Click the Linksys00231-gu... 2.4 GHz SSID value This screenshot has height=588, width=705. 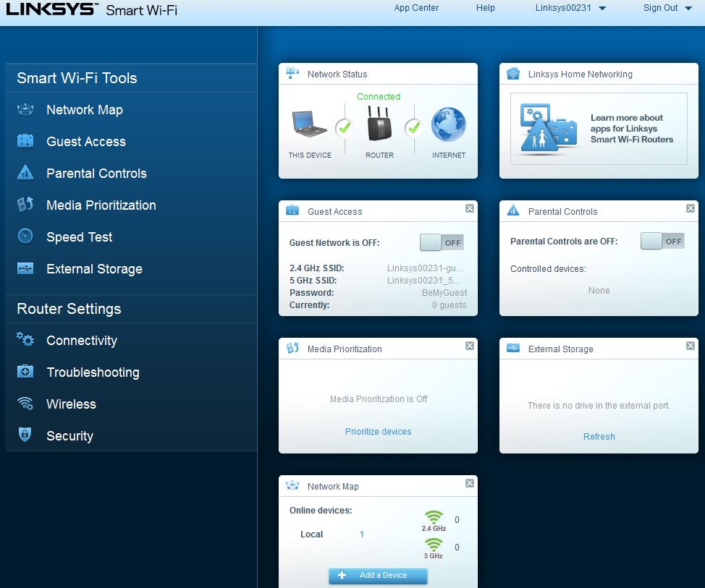pyautogui.click(x=426, y=268)
